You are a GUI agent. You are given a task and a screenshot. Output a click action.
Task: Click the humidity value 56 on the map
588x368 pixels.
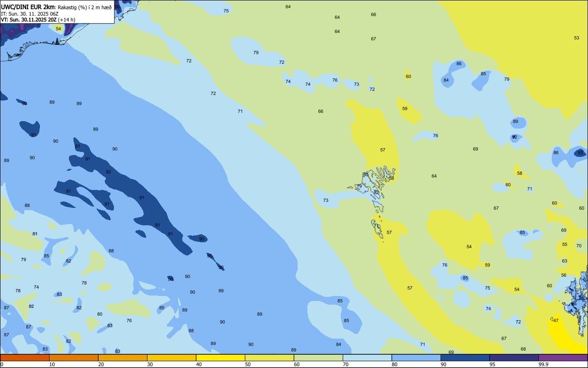pyautogui.click(x=564, y=275)
